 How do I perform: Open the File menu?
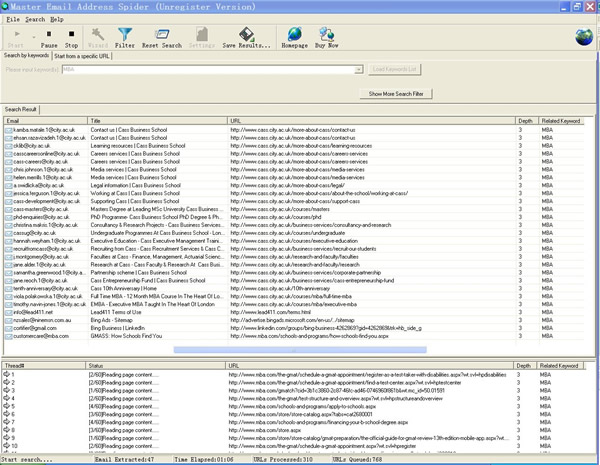pyautogui.click(x=12, y=19)
